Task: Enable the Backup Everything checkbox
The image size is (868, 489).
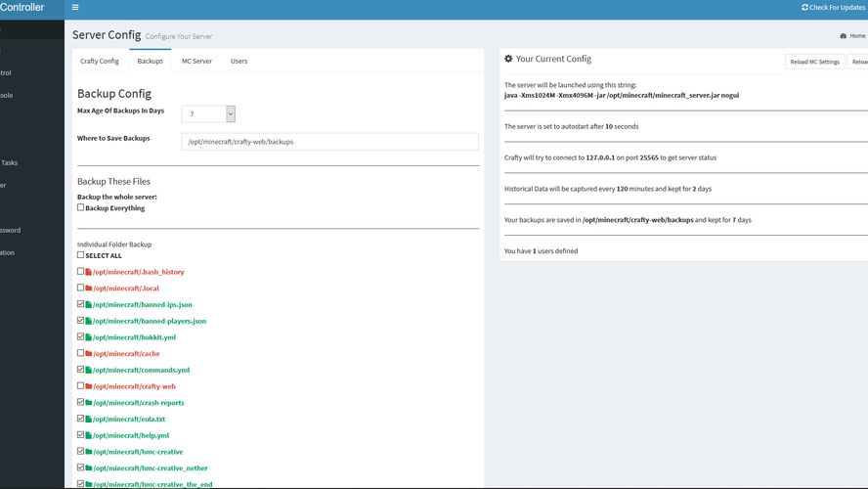Action: click(x=80, y=208)
